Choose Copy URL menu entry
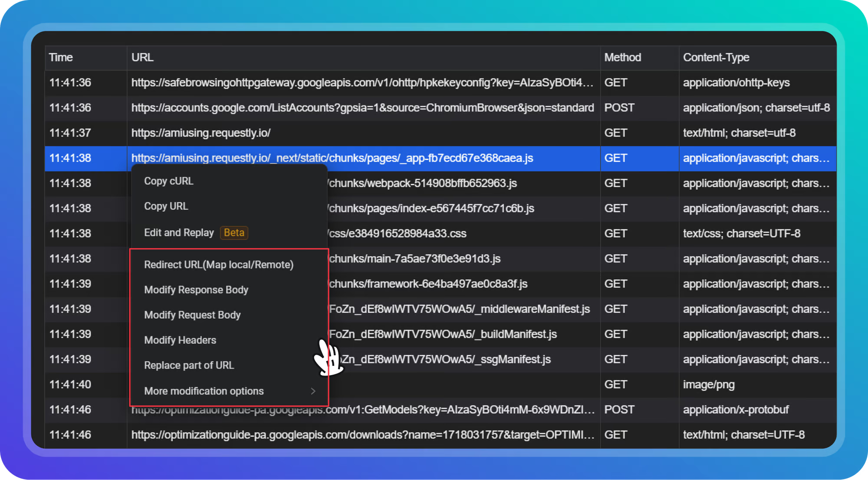 point(166,206)
